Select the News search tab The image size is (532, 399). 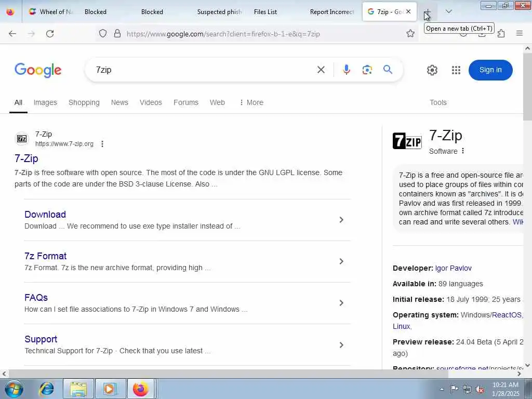119,102
